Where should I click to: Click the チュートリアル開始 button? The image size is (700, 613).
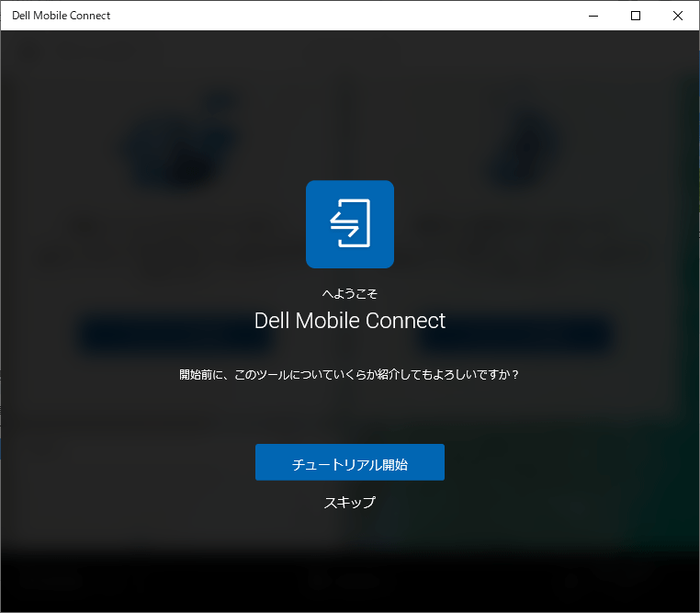350,462
